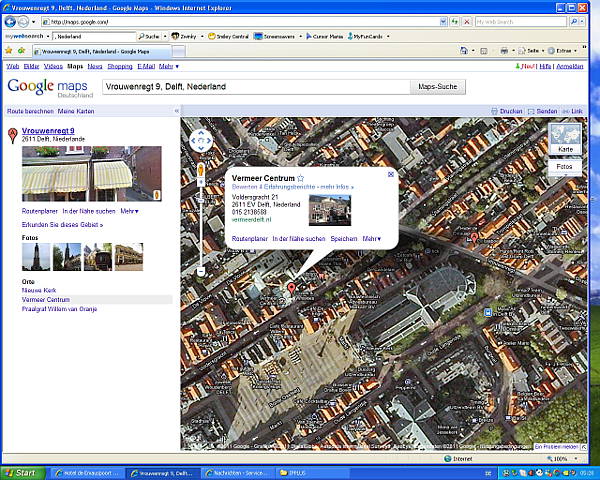This screenshot has height=480, width=600.
Task: Click the red pin below info bubble
Action: coord(292,287)
